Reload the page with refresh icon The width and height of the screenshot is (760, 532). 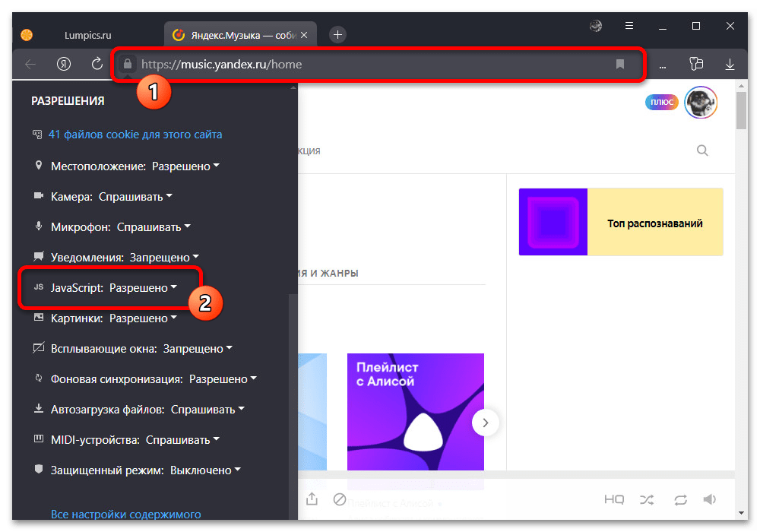[97, 64]
